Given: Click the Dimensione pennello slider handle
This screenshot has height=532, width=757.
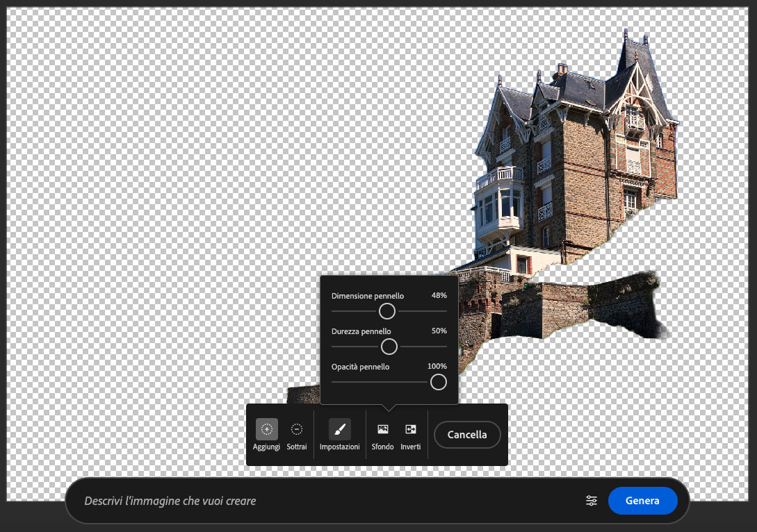Looking at the screenshot, I should coord(387,311).
